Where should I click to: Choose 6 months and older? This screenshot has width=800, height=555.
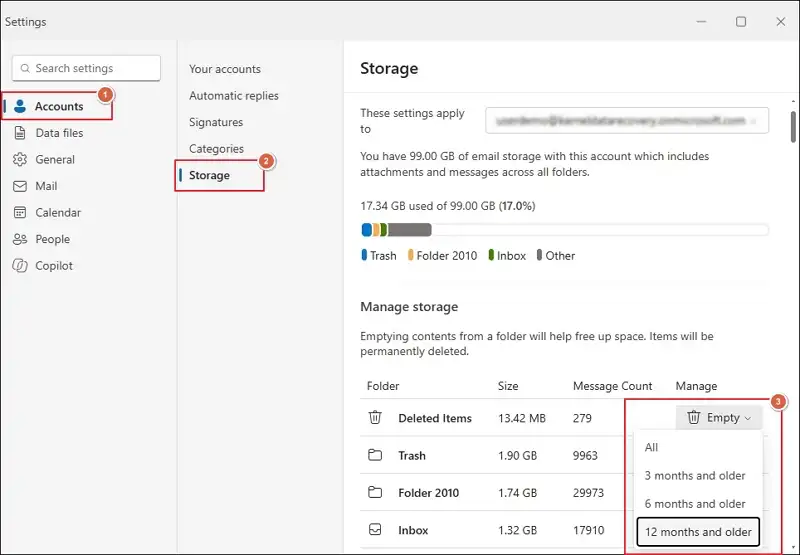695,503
